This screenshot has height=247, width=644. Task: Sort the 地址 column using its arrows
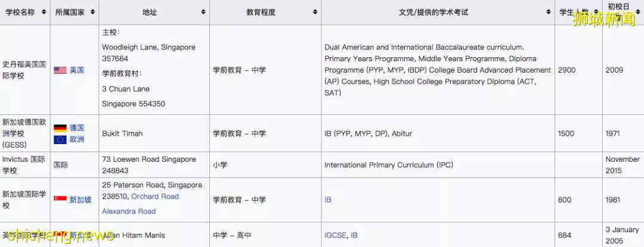click(203, 12)
